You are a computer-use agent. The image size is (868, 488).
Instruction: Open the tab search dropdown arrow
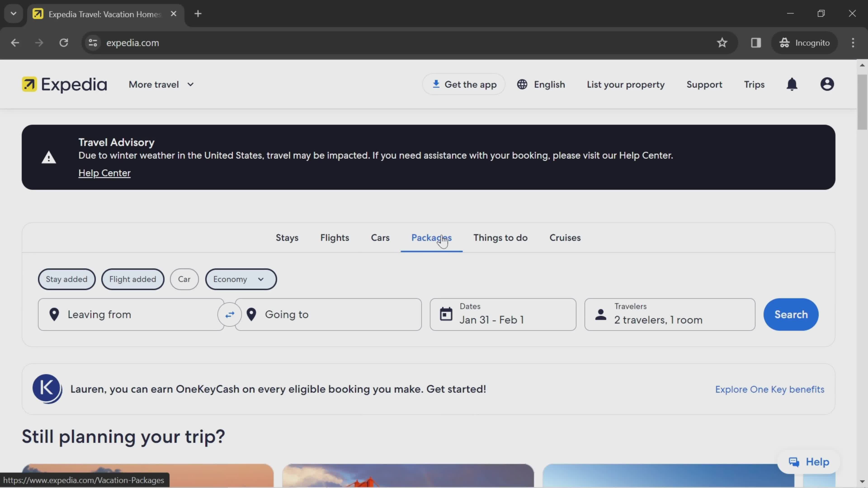[x=14, y=14]
